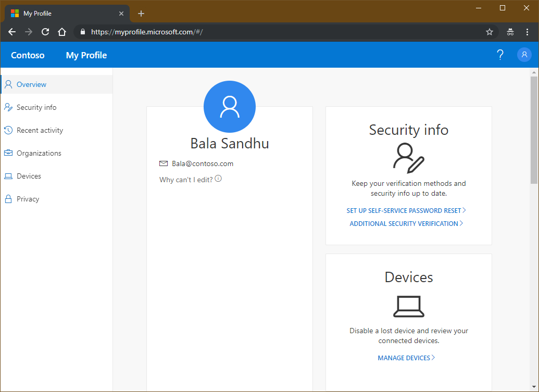539x392 pixels.
Task: Open Manage Devices link
Action: [406, 358]
